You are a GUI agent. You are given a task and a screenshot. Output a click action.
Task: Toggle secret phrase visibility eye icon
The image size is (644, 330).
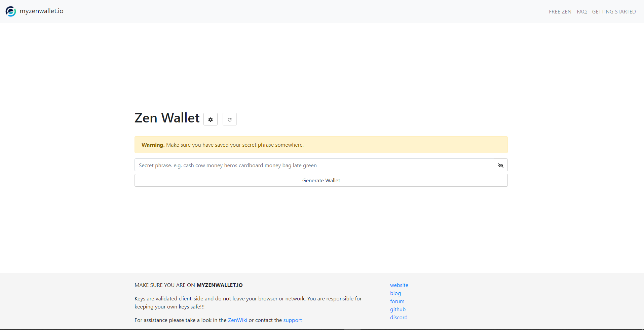coord(501,165)
